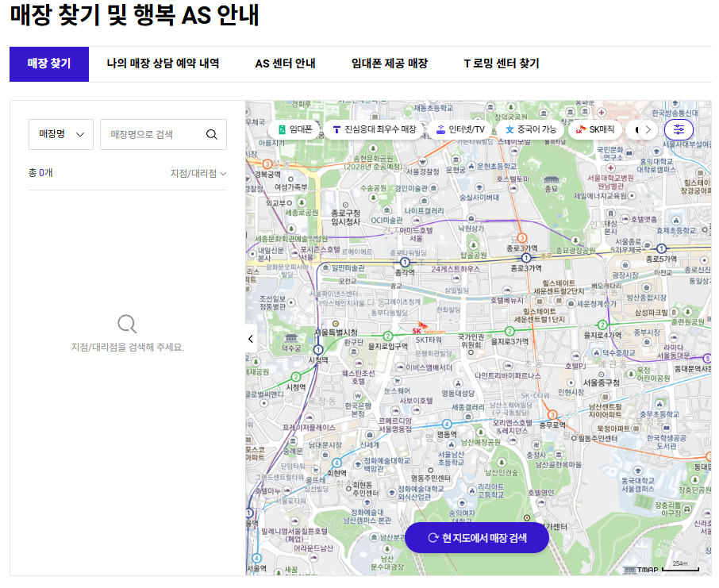The image size is (719, 588).
Task: Click the 명동역 line 4 marker
Action: (x=447, y=424)
